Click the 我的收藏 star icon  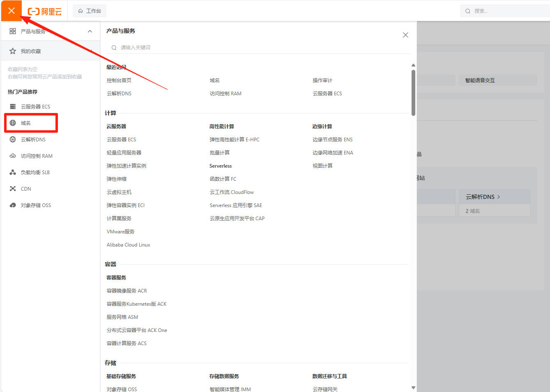13,51
